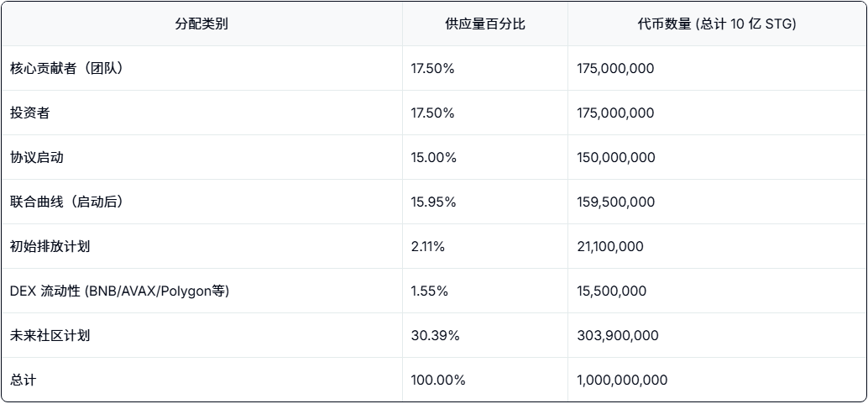Viewport: 868px width, 404px height.
Task: Select the 核心贡献者（团队） cell
Action: tap(67, 68)
